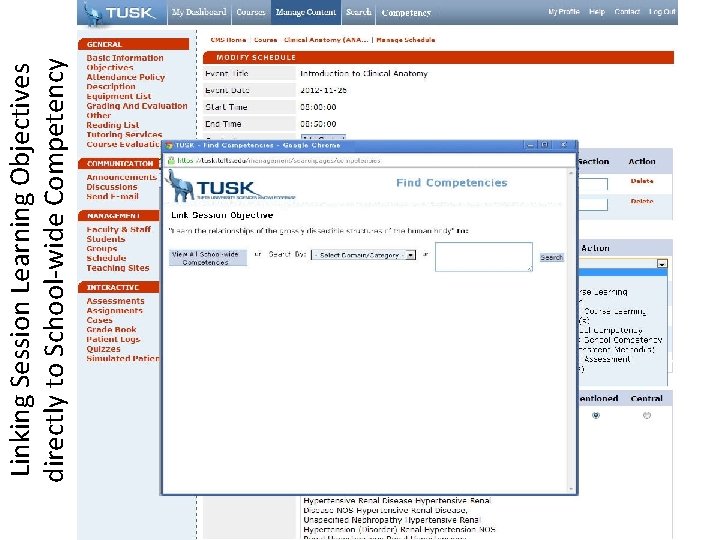
Task: Open the Grade Book sidebar link
Action: pyautogui.click(x=111, y=330)
